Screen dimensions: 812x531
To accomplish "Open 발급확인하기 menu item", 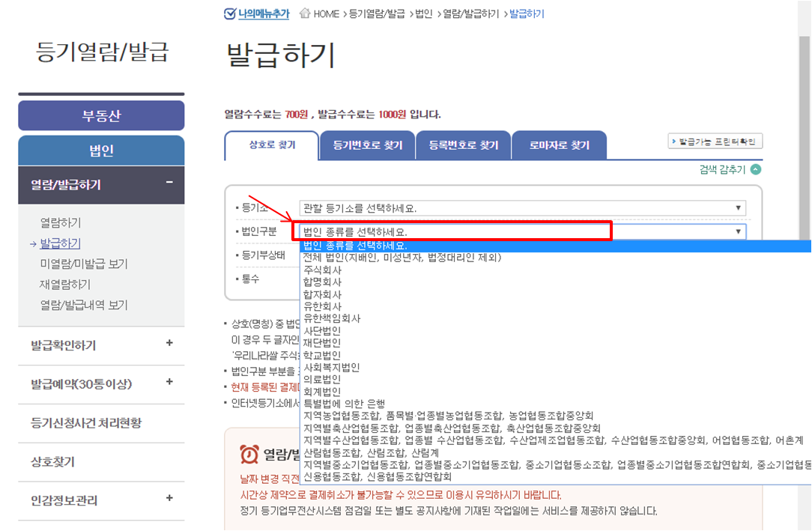I will click(x=63, y=345).
